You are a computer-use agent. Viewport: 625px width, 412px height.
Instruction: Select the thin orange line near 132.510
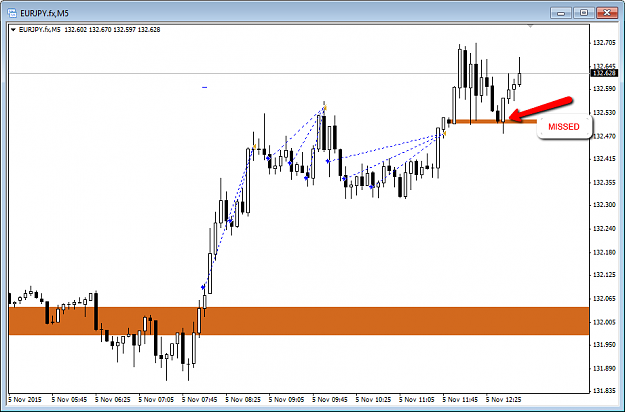pyautogui.click(x=494, y=121)
